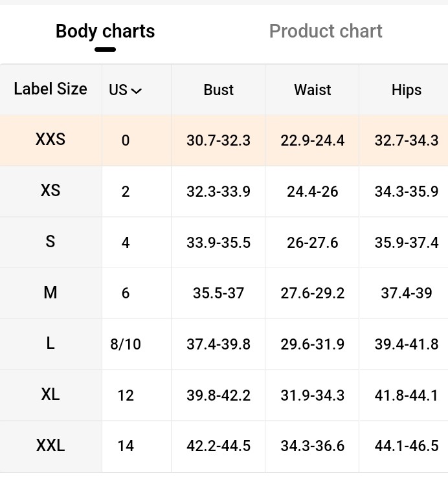Image resolution: width=448 pixels, height=477 pixels.
Task: Click the Hips column header
Action: (407, 91)
